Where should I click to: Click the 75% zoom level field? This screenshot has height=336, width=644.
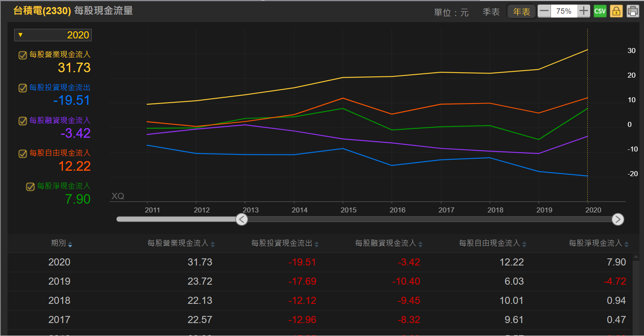564,11
